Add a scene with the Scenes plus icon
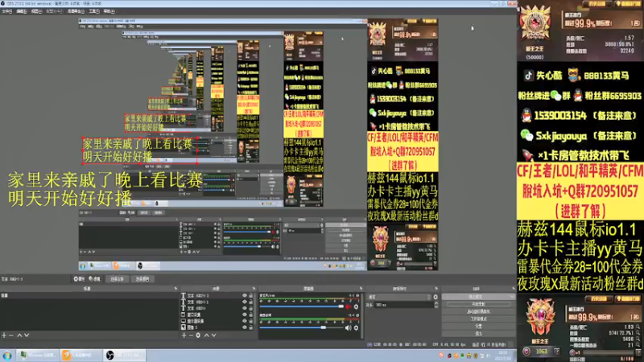This screenshot has width=644, height=362. coord(4,335)
